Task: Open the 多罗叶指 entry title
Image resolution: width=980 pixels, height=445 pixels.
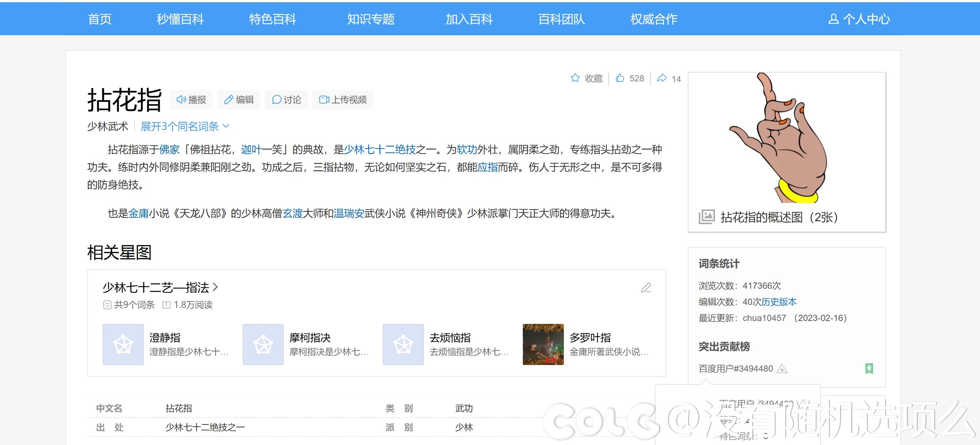Action: pyautogui.click(x=590, y=338)
